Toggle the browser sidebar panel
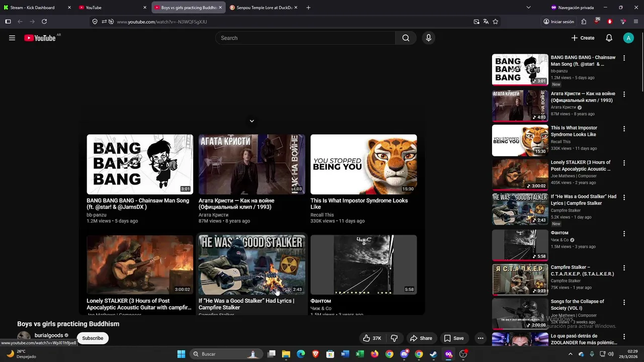Image resolution: width=644 pixels, height=362 pixels. pos(8,22)
